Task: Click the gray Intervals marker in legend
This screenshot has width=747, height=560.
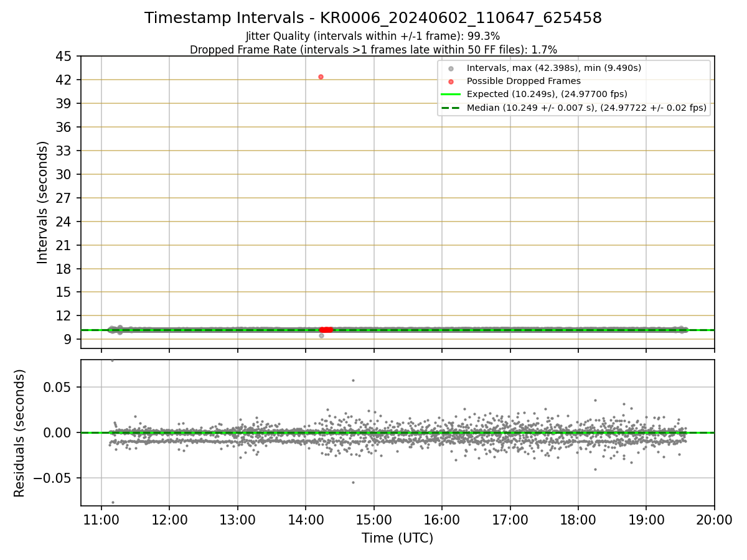Action: [451, 68]
